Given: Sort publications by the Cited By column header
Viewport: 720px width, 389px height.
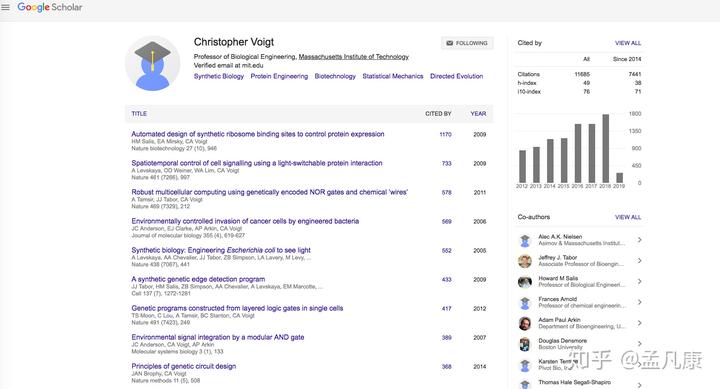Looking at the screenshot, I should click(x=438, y=113).
